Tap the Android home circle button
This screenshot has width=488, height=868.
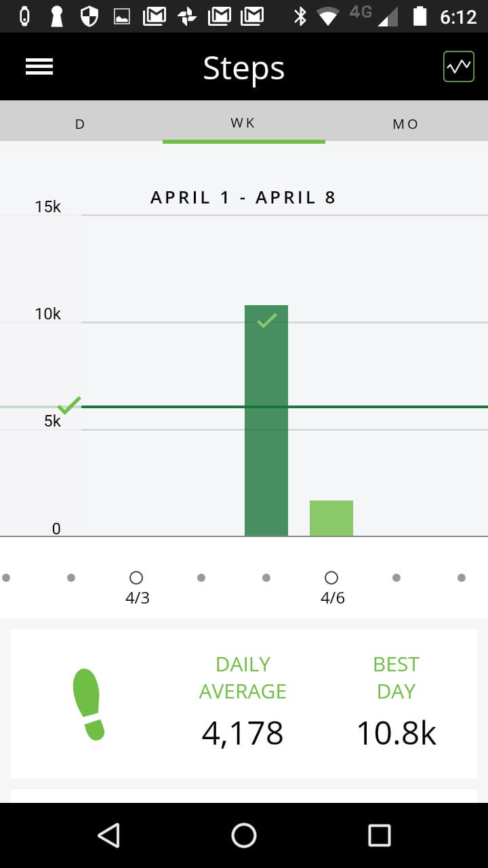pos(244,835)
